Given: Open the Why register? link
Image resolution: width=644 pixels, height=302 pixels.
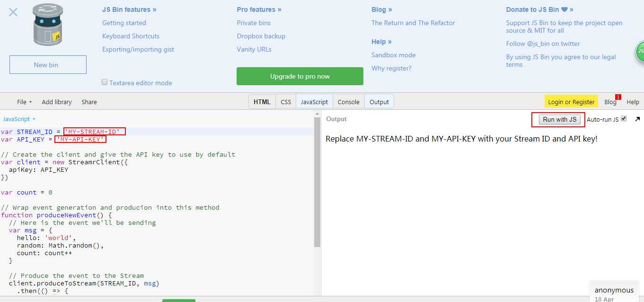Looking at the screenshot, I should 391,68.
